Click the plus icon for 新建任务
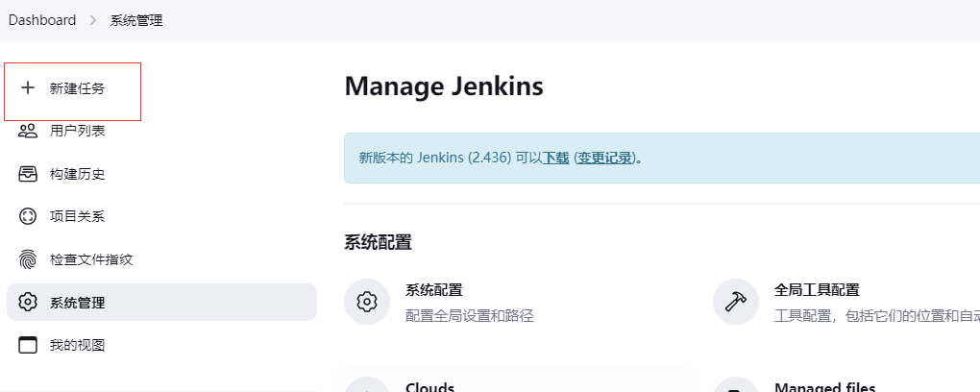Image resolution: width=980 pixels, height=392 pixels. tap(28, 88)
